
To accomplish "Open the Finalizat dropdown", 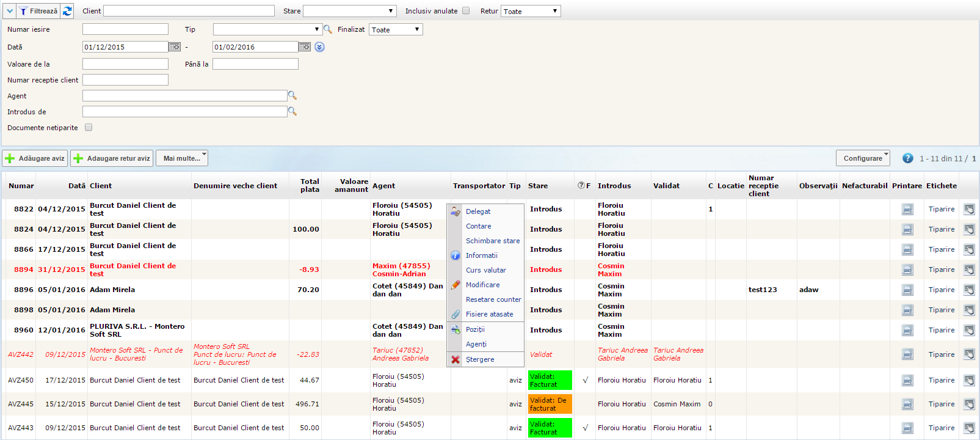I will click(395, 29).
